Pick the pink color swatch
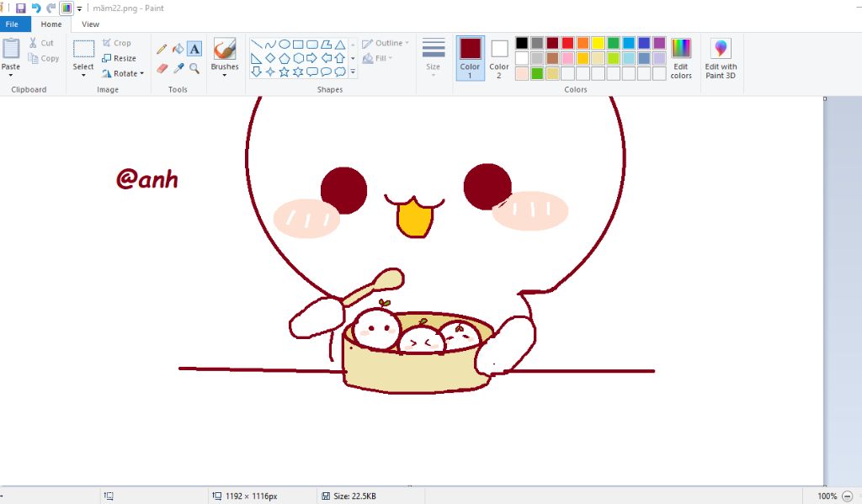This screenshot has width=862, height=504. (568, 58)
